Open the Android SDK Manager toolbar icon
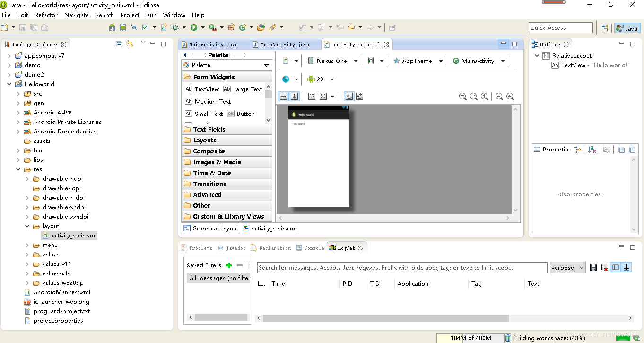The image size is (644, 343). (112, 27)
